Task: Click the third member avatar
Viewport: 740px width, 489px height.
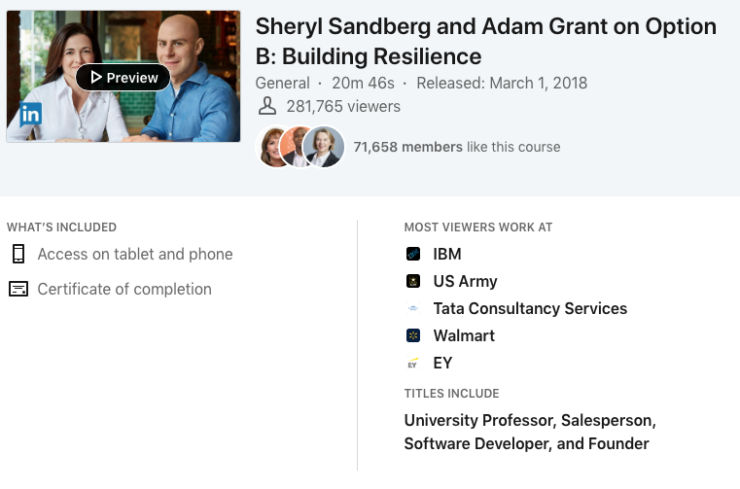Action: pos(323,146)
